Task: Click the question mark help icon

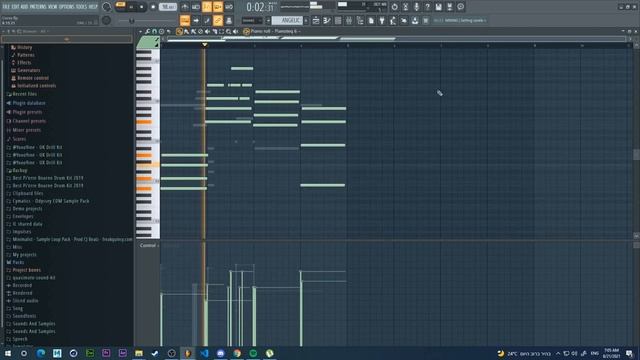Action: [427, 7]
